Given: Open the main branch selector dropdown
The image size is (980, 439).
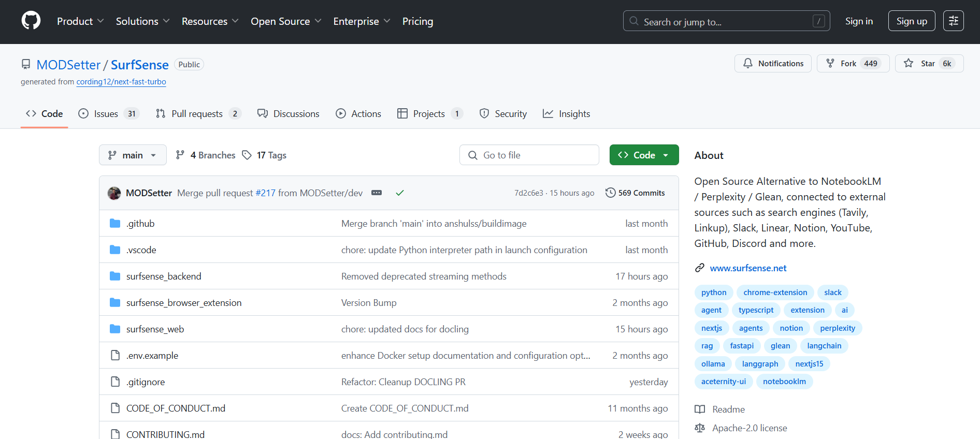Looking at the screenshot, I should point(133,155).
